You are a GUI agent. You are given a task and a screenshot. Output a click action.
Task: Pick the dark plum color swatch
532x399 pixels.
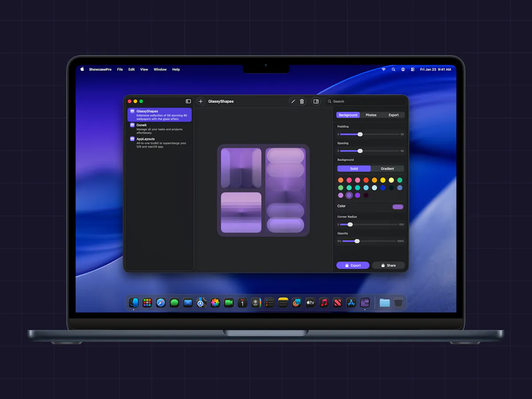point(366,195)
